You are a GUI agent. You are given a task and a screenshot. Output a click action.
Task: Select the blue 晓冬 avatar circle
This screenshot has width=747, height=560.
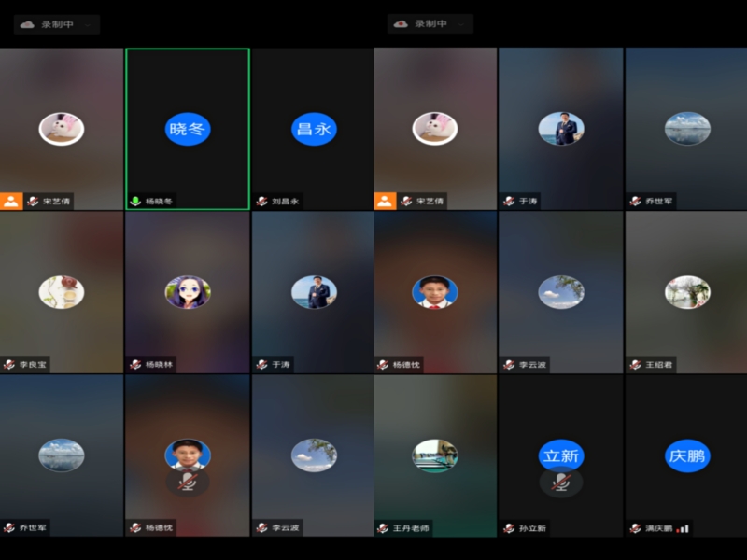click(x=188, y=129)
